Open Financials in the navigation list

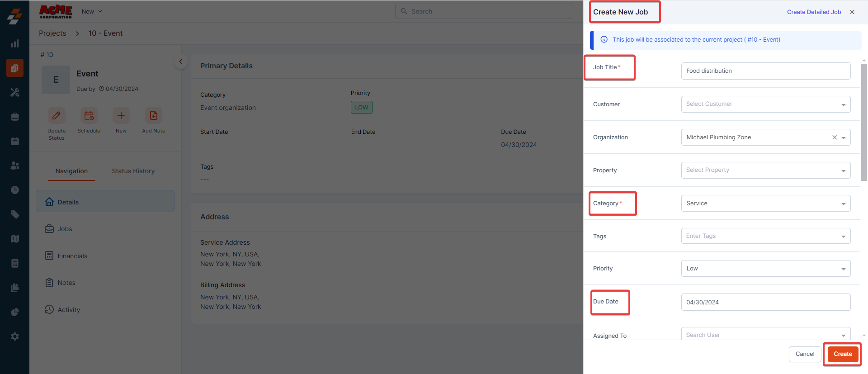[x=72, y=256]
